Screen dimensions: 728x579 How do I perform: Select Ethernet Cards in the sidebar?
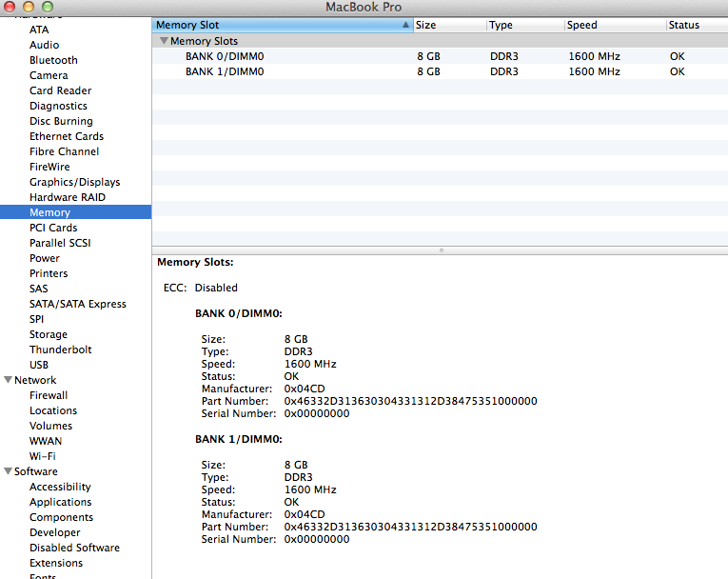pos(67,136)
